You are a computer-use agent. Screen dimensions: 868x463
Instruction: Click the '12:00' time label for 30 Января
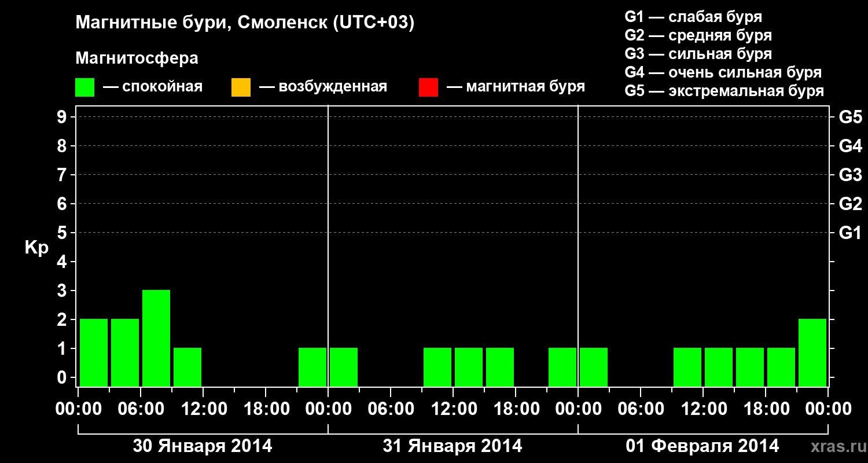[x=203, y=409]
